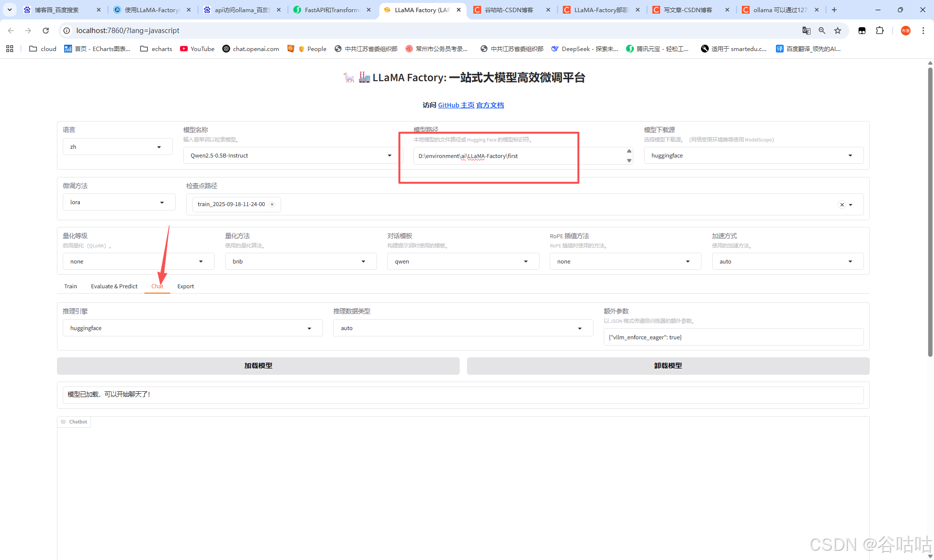
Task: Open the 语言 zh dropdown
Action: [117, 147]
